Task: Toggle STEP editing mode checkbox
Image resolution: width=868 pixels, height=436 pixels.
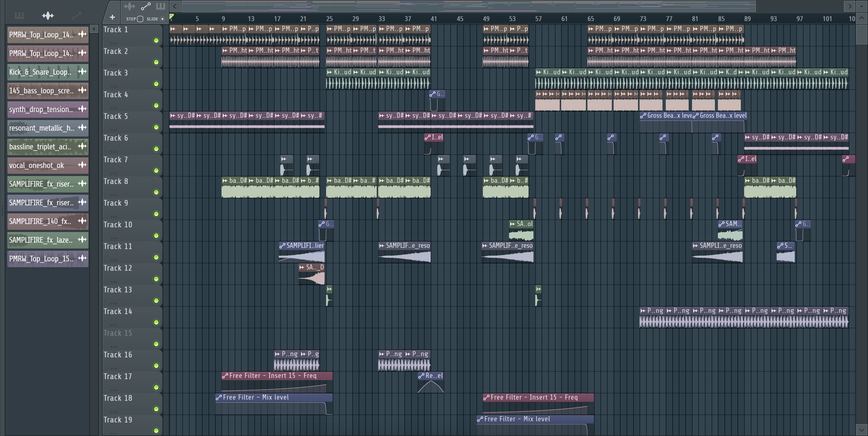Action: (140, 19)
